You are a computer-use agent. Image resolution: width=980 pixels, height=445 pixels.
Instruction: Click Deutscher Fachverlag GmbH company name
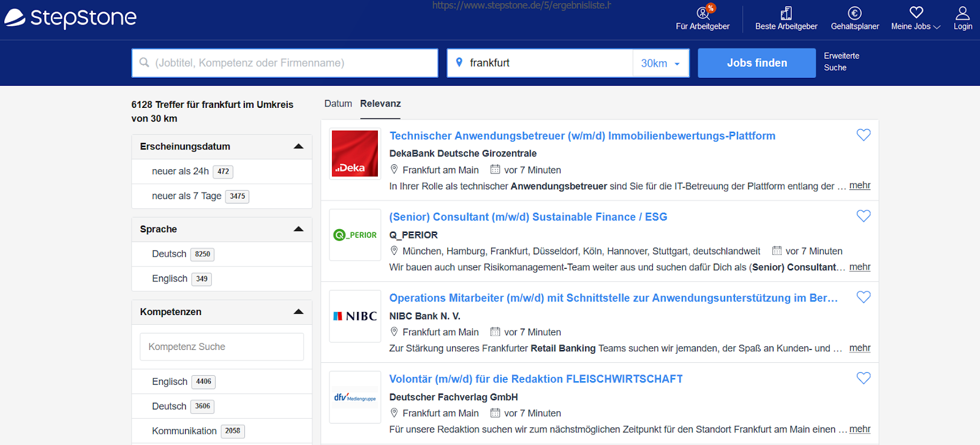pos(454,397)
